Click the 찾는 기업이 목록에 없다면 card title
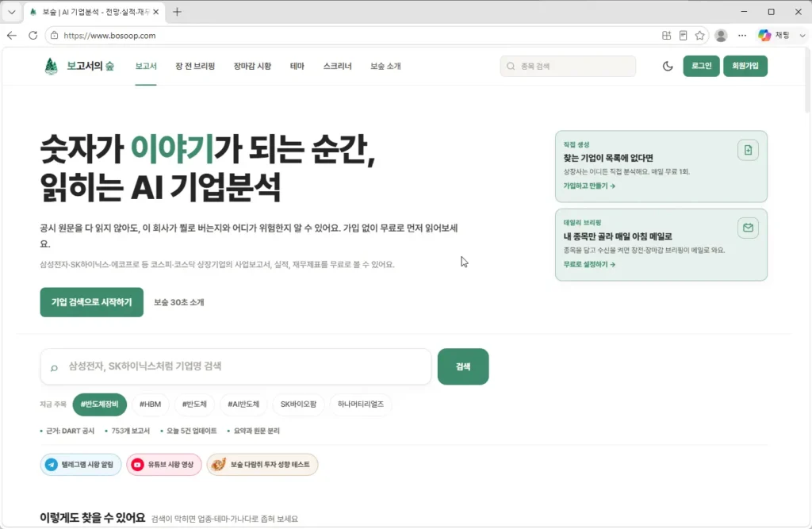Screen dimensions: 812x529 (x=608, y=158)
